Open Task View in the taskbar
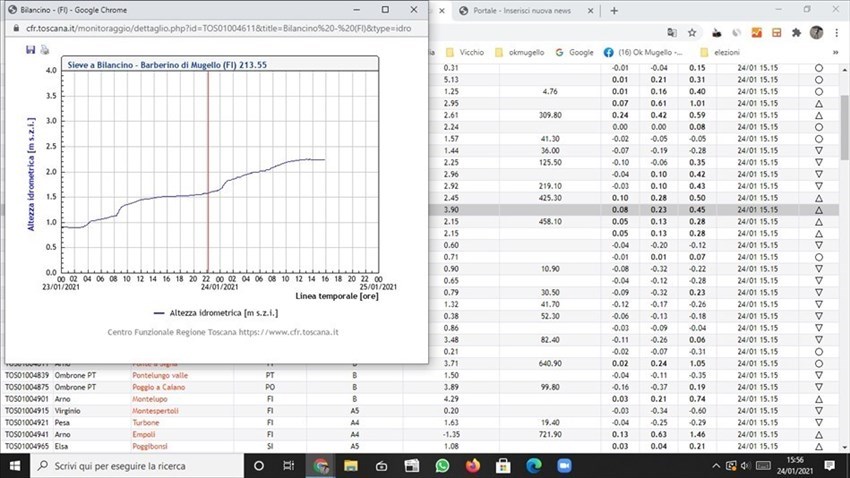This screenshot has height=478, width=850. tap(289, 466)
